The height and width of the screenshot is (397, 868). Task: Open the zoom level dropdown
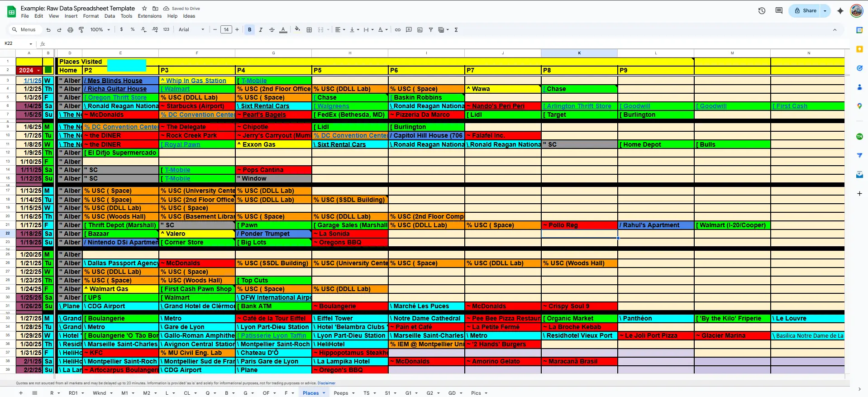click(x=100, y=30)
